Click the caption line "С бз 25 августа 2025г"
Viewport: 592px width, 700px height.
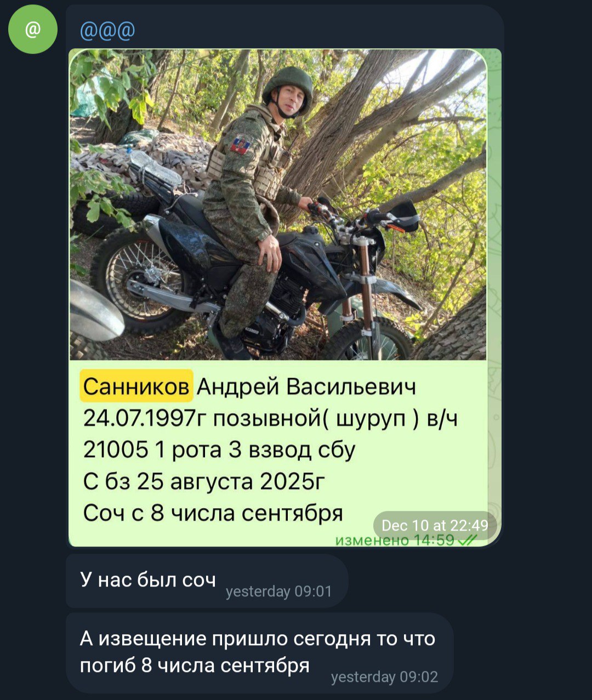click(x=204, y=481)
